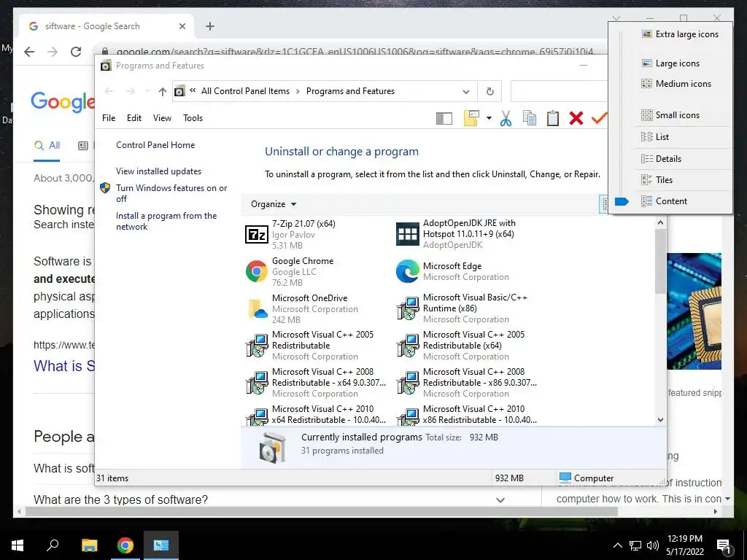
Task: Open Install a program from the network
Action: click(166, 221)
